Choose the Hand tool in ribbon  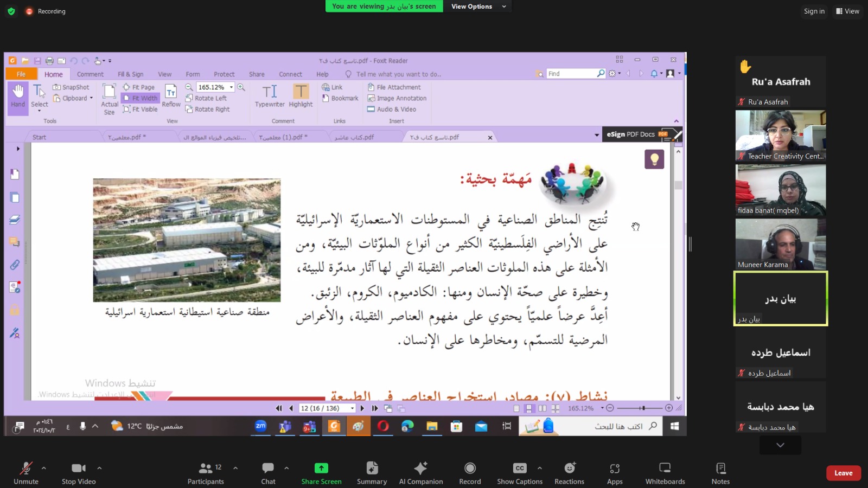[x=18, y=96]
